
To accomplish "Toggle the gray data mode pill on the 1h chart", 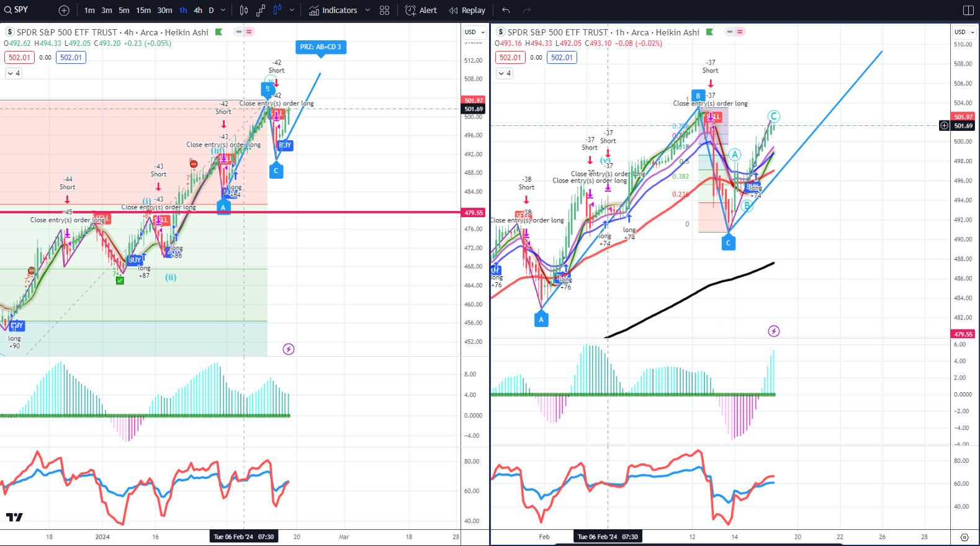I will (x=730, y=32).
